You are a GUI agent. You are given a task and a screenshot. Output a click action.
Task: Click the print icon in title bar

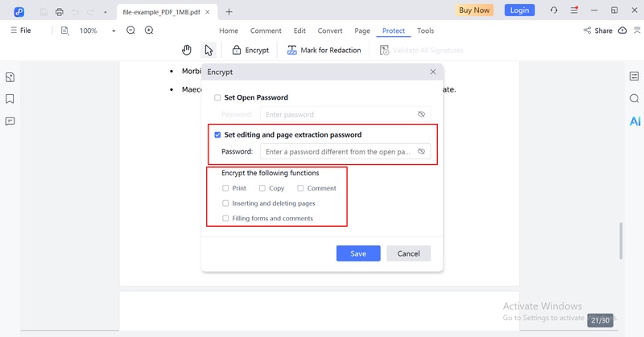coord(60,12)
